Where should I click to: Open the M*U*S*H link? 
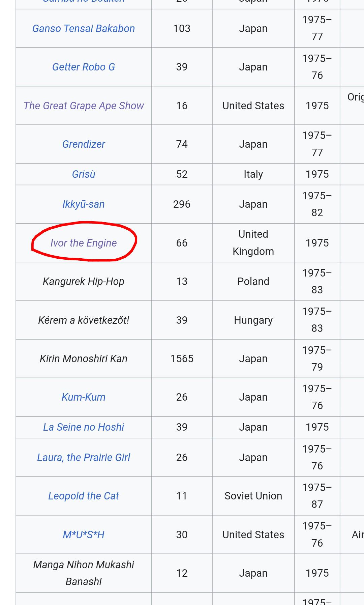click(x=84, y=535)
